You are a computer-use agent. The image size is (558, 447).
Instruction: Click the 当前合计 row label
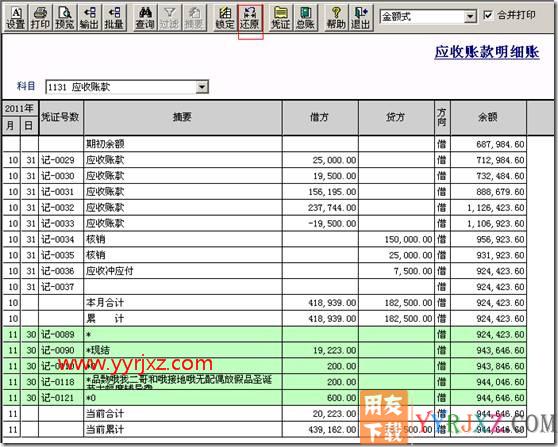(x=105, y=414)
